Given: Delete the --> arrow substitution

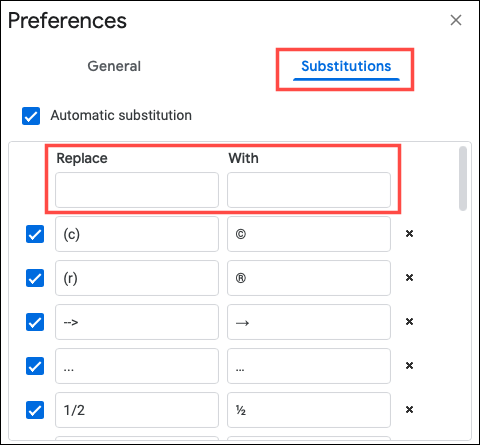Looking at the screenshot, I should [409, 322].
